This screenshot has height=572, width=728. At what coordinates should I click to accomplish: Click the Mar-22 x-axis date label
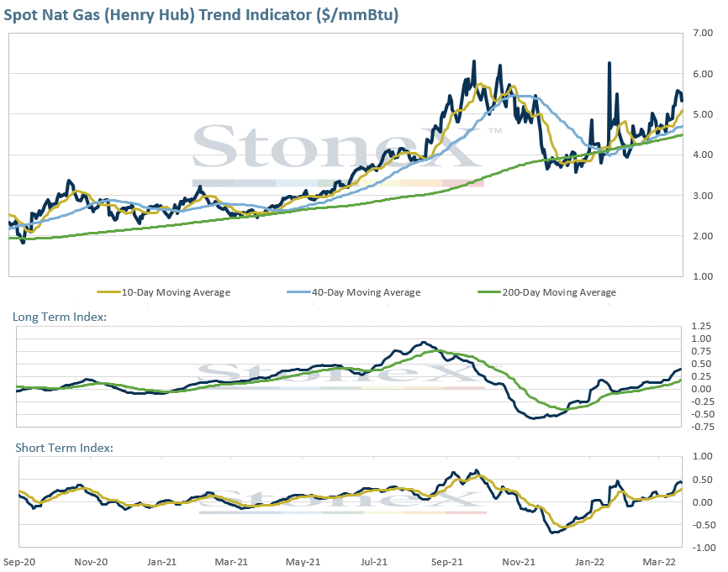pyautogui.click(x=659, y=562)
